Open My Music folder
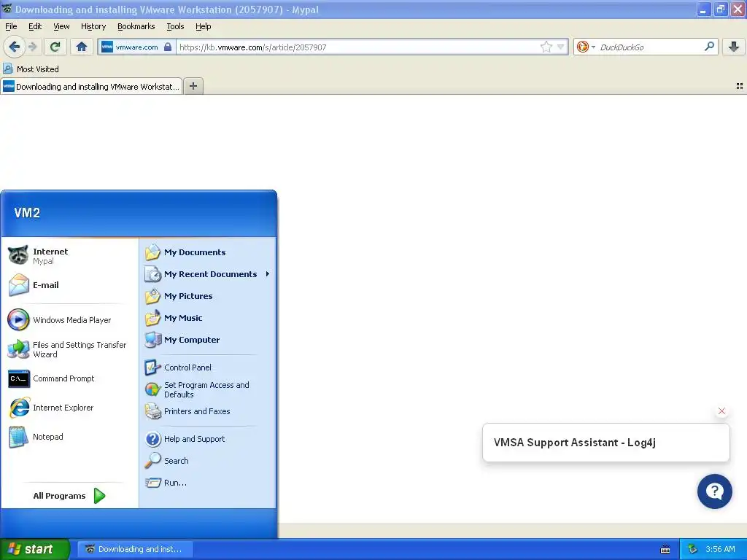Viewport: 747px width, 560px height. pyautogui.click(x=207, y=318)
